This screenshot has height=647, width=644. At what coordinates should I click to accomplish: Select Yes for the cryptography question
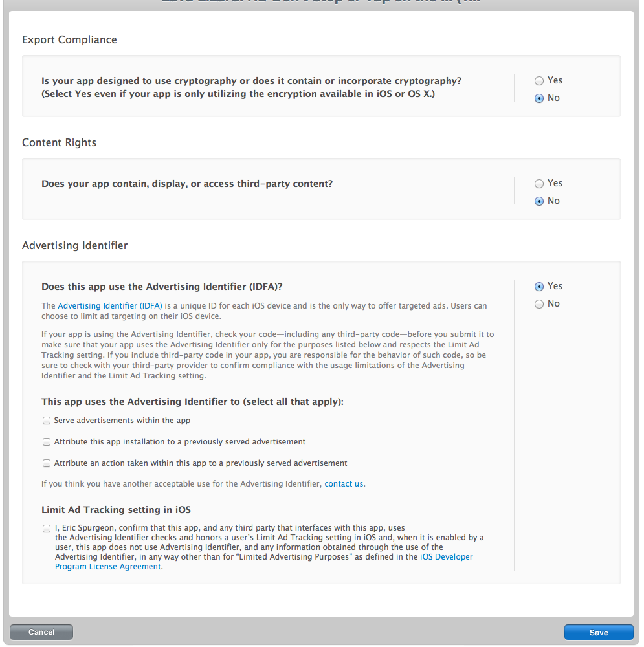(x=539, y=81)
